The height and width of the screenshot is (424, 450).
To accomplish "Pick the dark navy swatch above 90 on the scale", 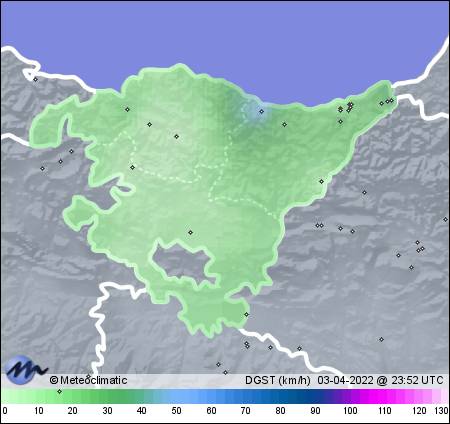I will (315, 397).
